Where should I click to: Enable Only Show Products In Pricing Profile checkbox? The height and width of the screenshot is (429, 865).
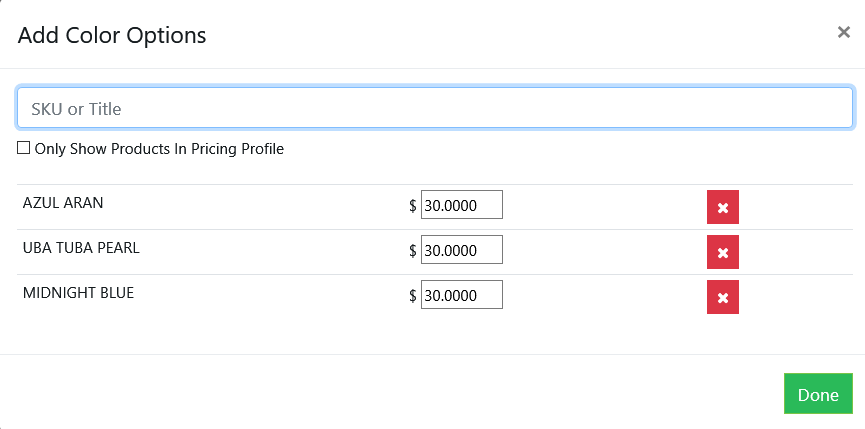[x=24, y=148]
